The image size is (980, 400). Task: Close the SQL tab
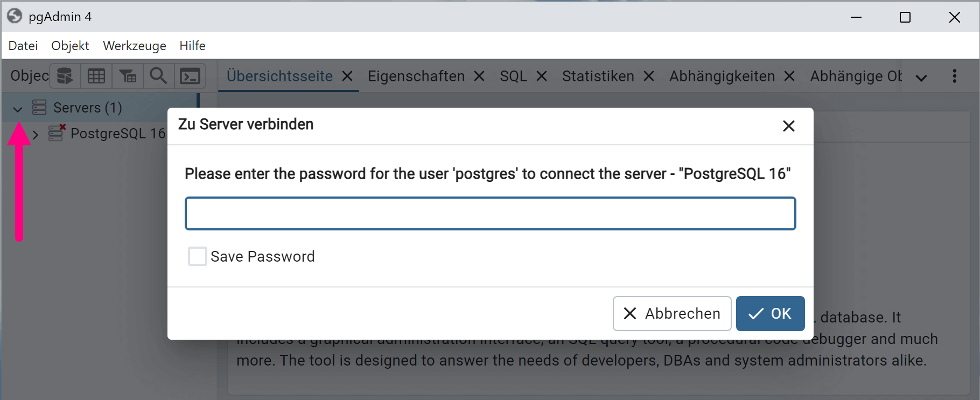542,76
